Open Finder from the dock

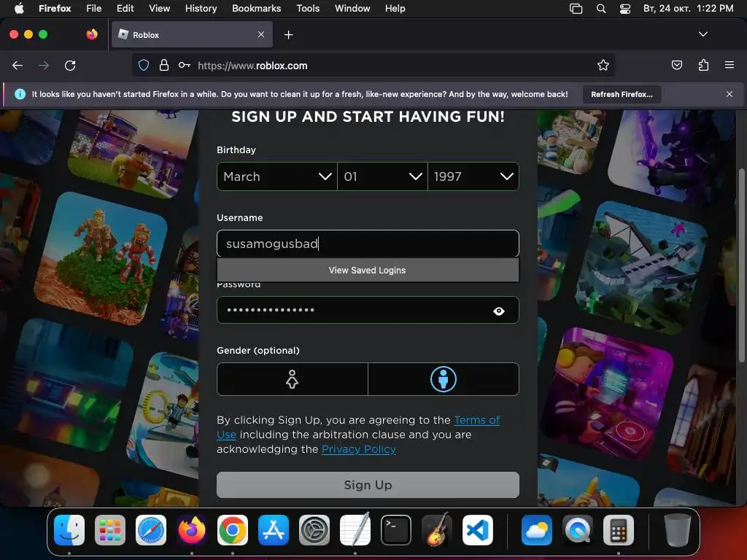click(69, 530)
